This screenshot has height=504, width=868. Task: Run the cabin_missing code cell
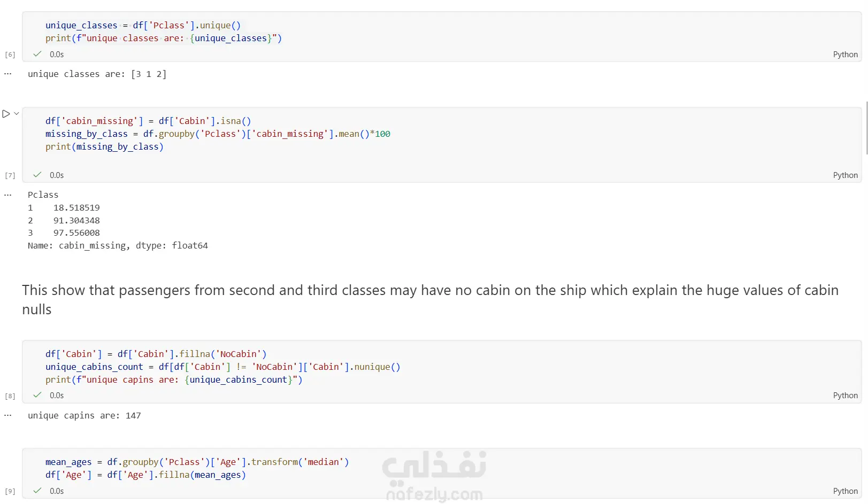[6, 114]
